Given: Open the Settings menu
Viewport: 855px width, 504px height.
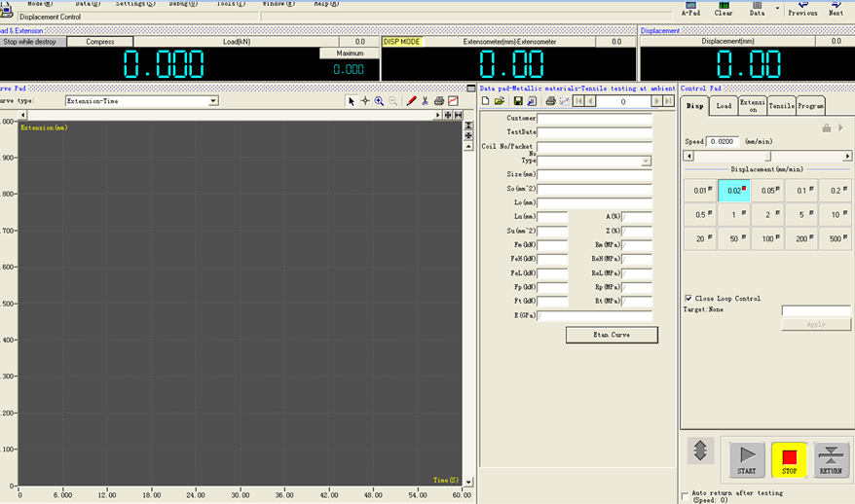Looking at the screenshot, I should (x=135, y=4).
